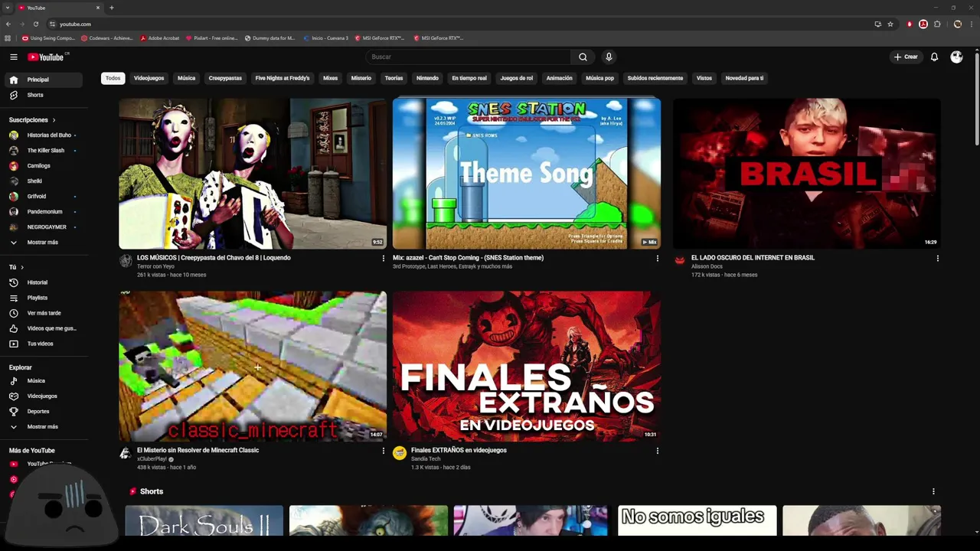Select the Teorías filter chip
The image size is (980, 551).
click(394, 78)
